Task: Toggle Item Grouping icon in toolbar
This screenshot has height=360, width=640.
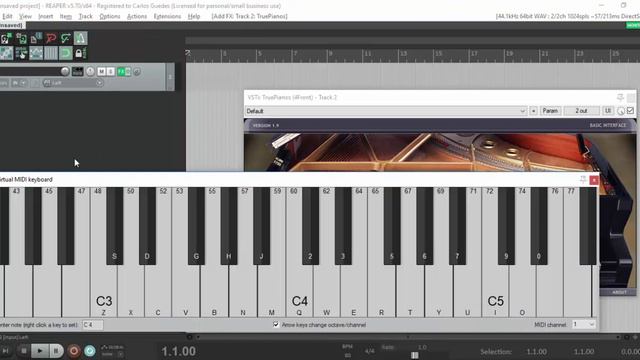Action: click(x=21, y=53)
